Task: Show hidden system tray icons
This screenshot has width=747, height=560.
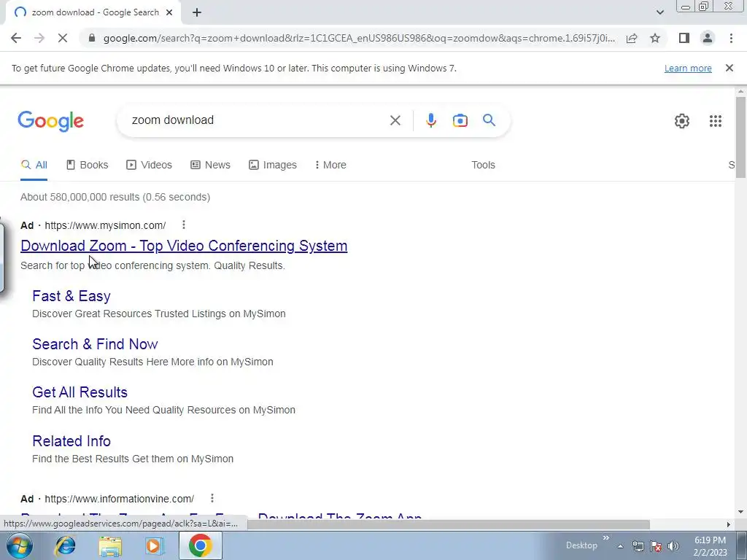Action: coord(620,546)
